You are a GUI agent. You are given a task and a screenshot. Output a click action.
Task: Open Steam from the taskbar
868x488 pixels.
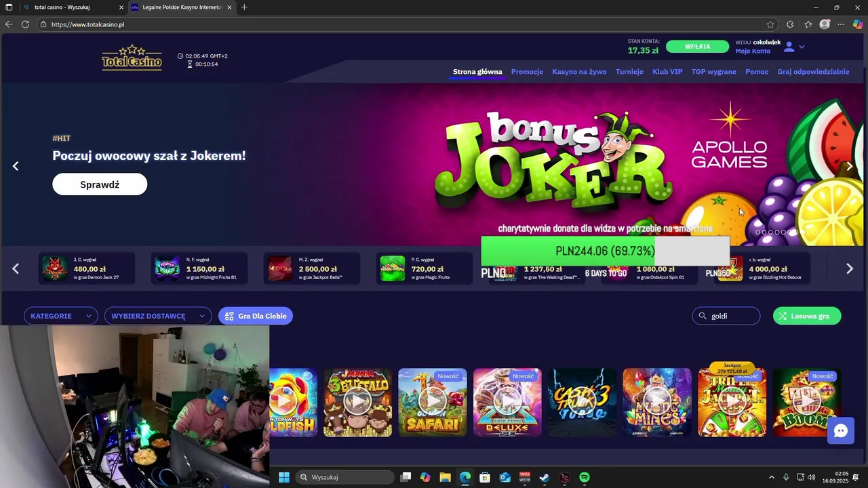[545, 477]
